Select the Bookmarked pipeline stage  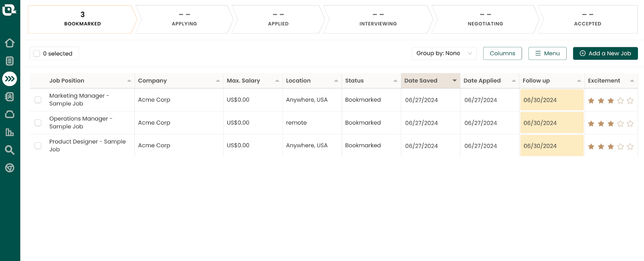(x=82, y=19)
